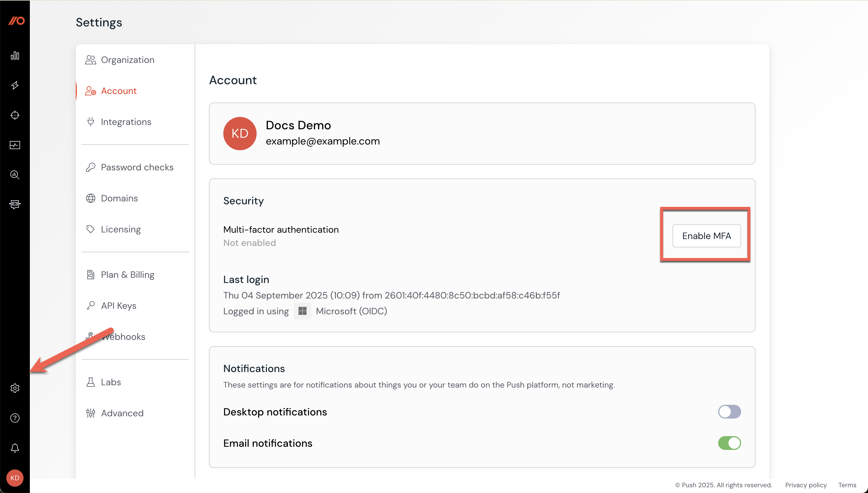This screenshot has width=868, height=493.
Task: Click the Push logo in sidebar
Action: click(16, 21)
